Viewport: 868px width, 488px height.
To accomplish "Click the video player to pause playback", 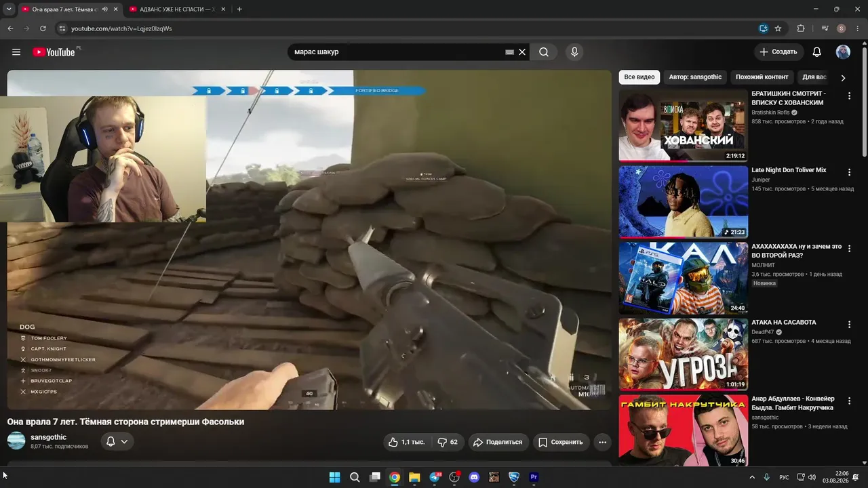I will (309, 240).
